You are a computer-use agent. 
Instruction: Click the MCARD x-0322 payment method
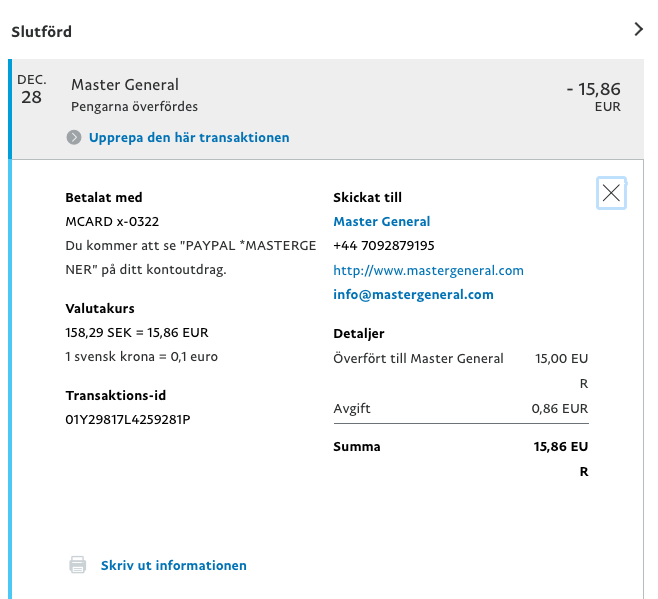(x=112, y=221)
